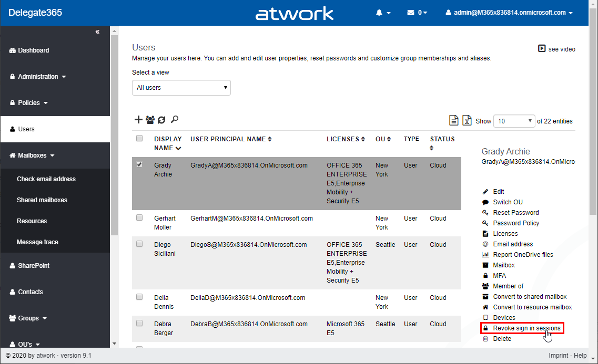Expand the Administration sidebar menu
The width and height of the screenshot is (598, 364).
point(38,77)
